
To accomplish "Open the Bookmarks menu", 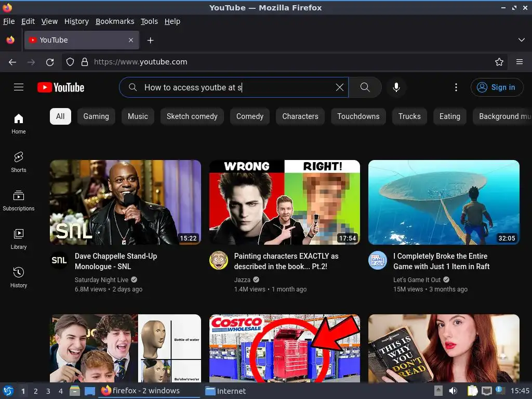I will [x=115, y=21].
